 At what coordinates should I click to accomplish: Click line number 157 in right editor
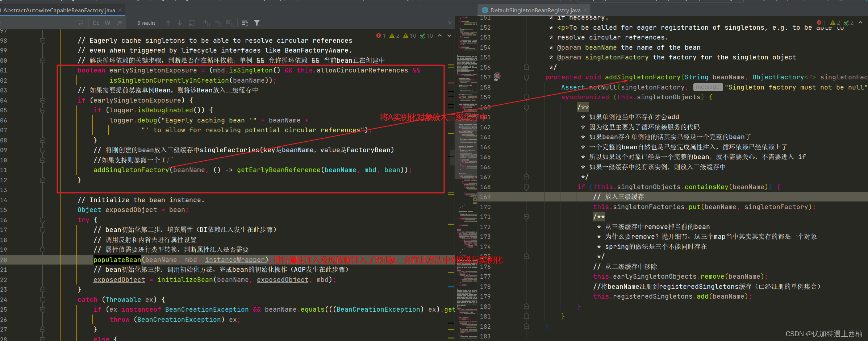485,77
